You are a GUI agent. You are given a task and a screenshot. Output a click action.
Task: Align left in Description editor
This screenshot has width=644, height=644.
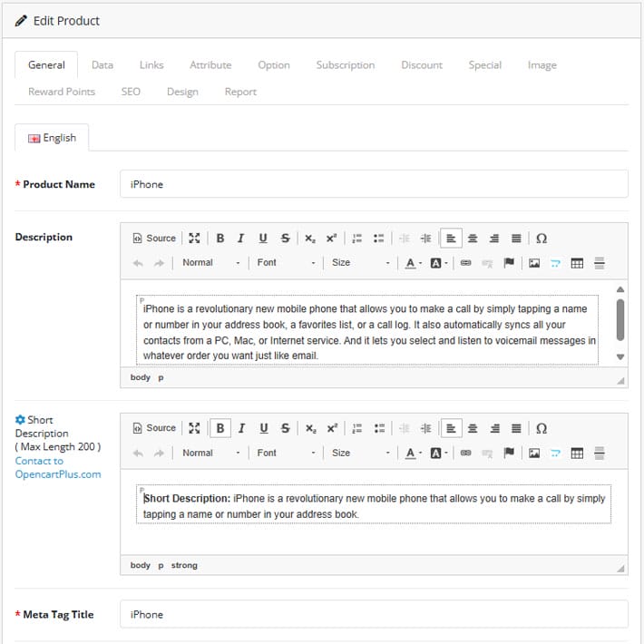pyautogui.click(x=451, y=239)
